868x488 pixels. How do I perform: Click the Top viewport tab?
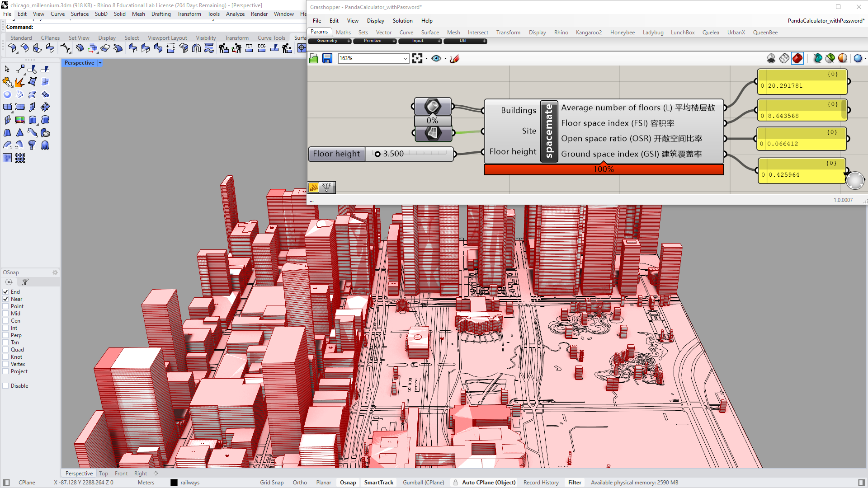[104, 474]
